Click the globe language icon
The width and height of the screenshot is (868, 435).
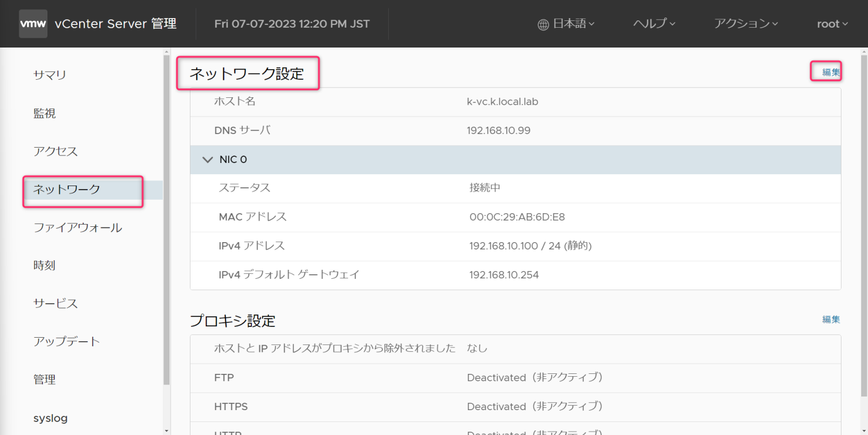tap(543, 23)
